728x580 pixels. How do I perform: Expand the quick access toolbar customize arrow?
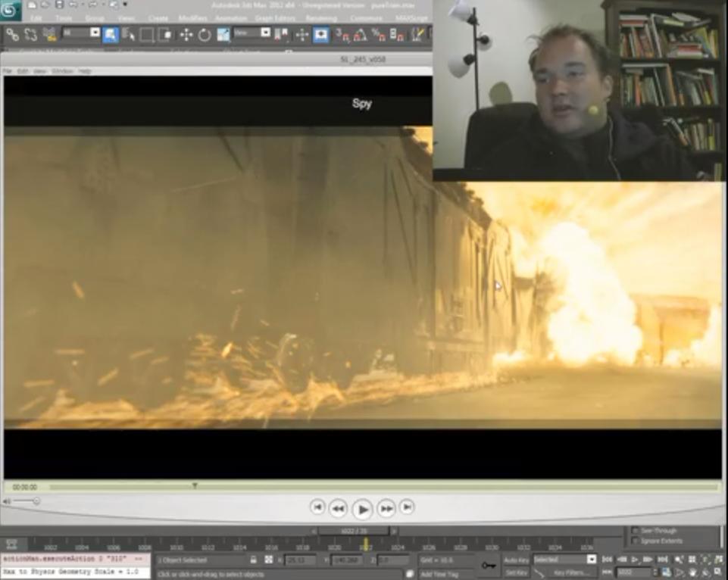[x=125, y=5]
